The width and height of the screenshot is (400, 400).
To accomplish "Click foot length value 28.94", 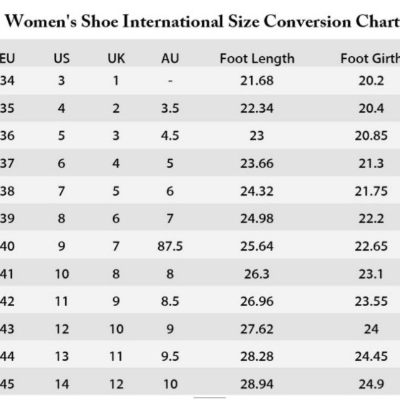I will point(257,384).
